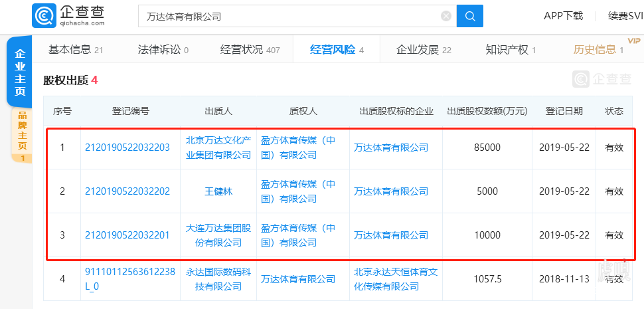
Task: Clear the search box with the X icon
Action: (x=446, y=16)
